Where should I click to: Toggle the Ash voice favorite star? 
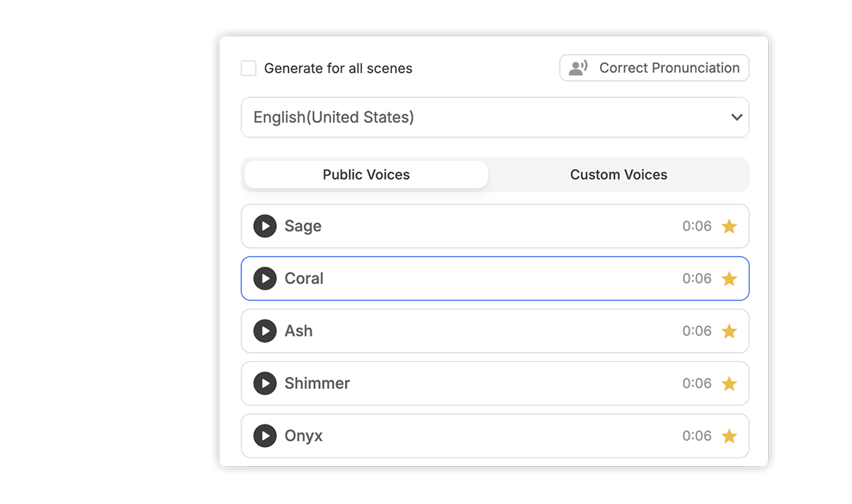tap(729, 331)
